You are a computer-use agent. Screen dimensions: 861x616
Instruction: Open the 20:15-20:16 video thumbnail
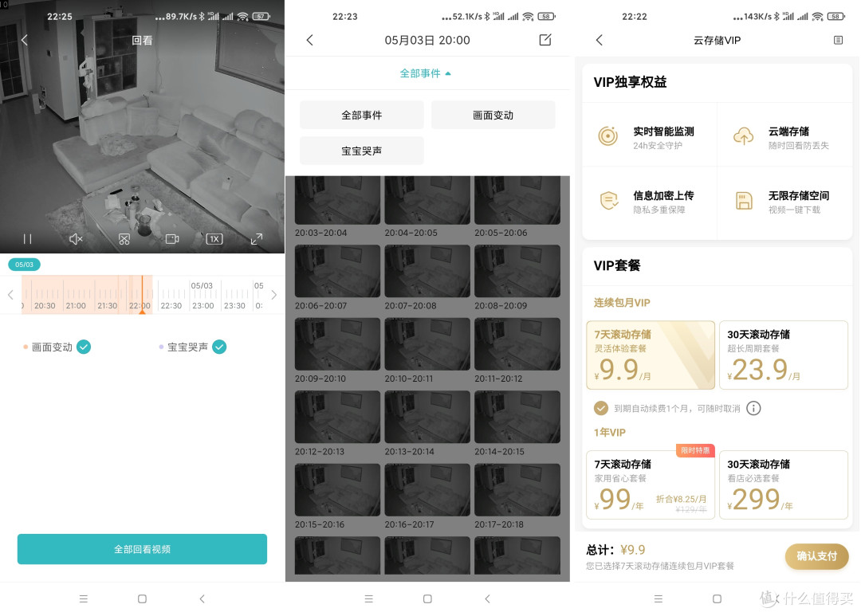coord(337,490)
